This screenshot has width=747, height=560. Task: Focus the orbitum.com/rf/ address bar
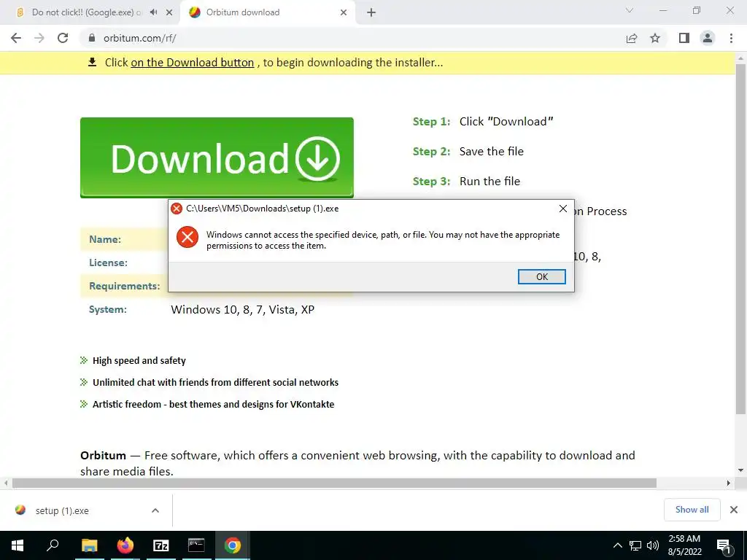[352, 38]
